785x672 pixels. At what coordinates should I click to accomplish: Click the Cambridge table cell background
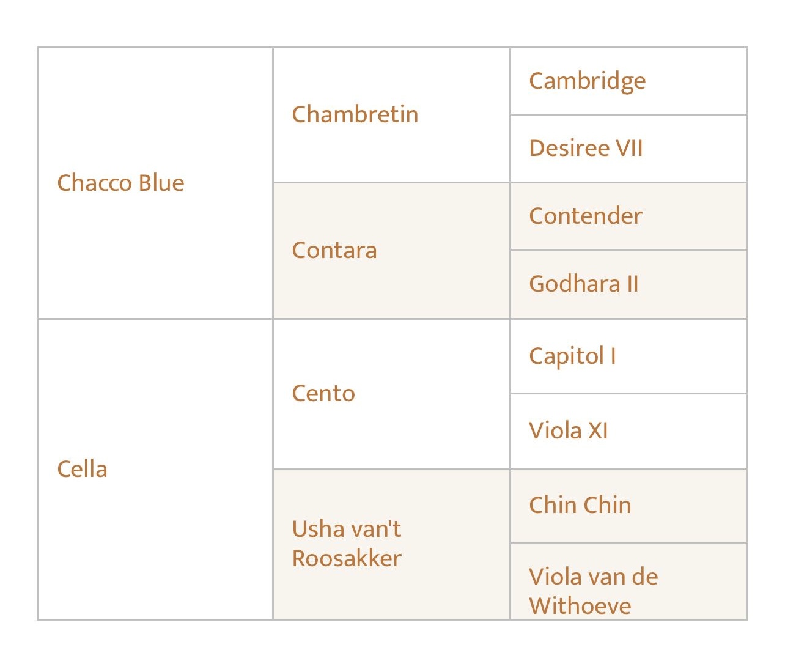click(628, 81)
